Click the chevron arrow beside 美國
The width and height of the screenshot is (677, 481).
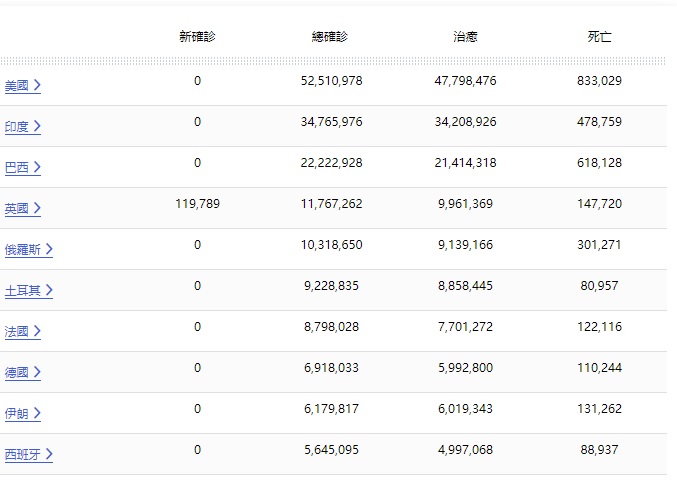tap(37, 86)
